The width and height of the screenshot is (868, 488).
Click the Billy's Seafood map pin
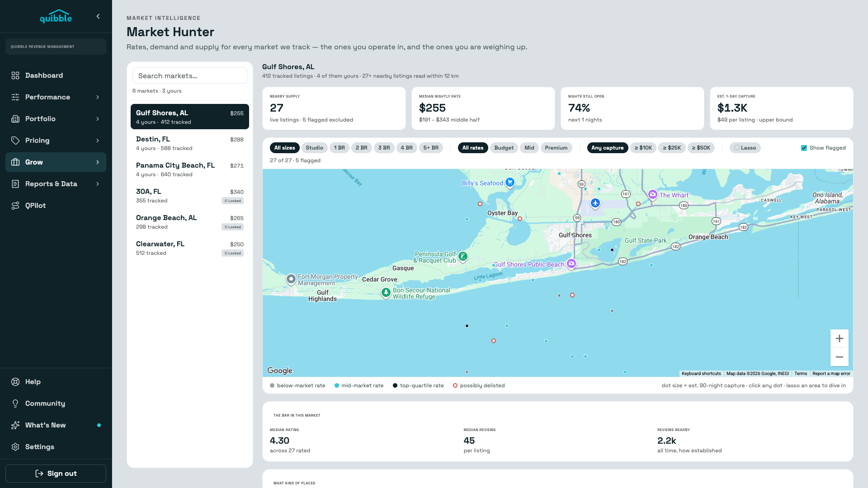coord(510,183)
